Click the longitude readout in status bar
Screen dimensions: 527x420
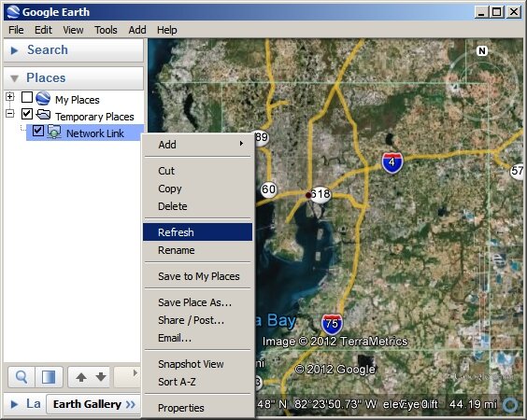coord(335,404)
